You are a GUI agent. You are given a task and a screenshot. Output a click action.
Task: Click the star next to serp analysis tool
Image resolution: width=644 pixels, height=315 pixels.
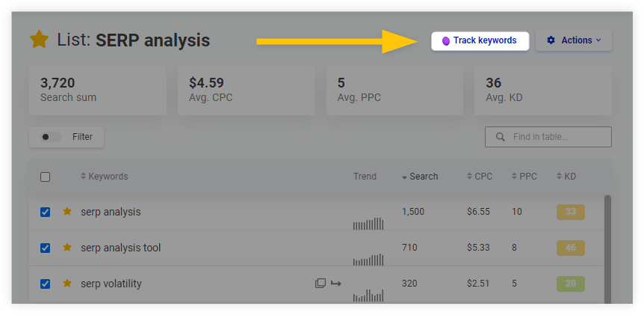(x=66, y=248)
